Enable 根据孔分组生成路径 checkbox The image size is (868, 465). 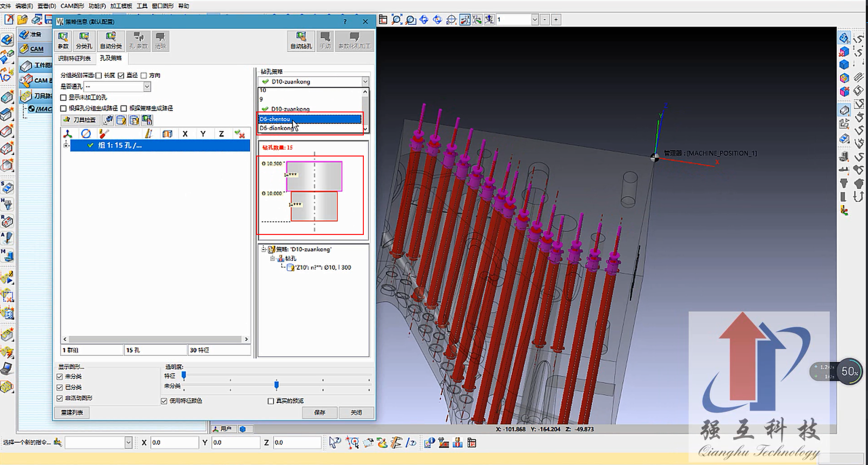tap(63, 108)
